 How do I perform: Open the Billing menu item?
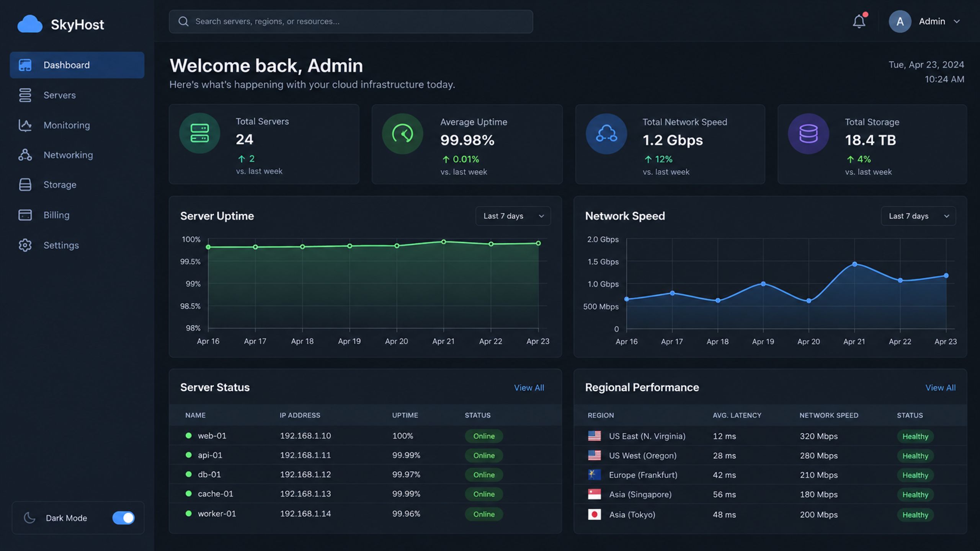[x=77, y=215]
